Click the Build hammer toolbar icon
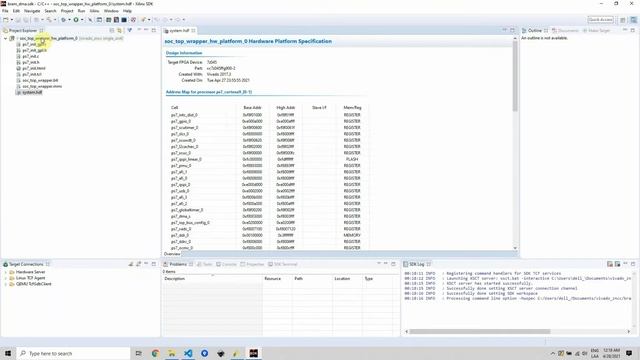This screenshot has height=360, width=640. 49,20
